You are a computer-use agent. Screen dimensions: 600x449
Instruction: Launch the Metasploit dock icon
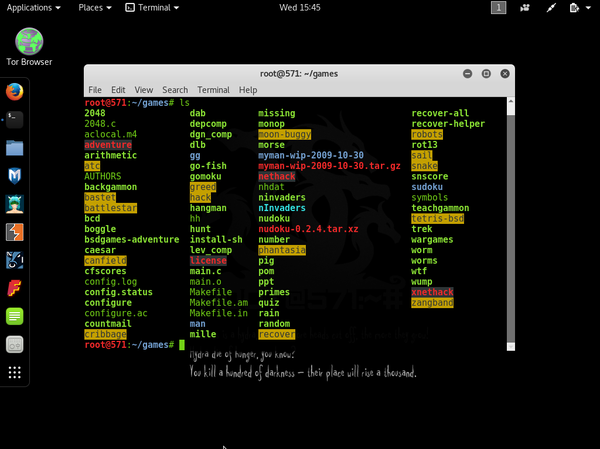tap(15, 176)
